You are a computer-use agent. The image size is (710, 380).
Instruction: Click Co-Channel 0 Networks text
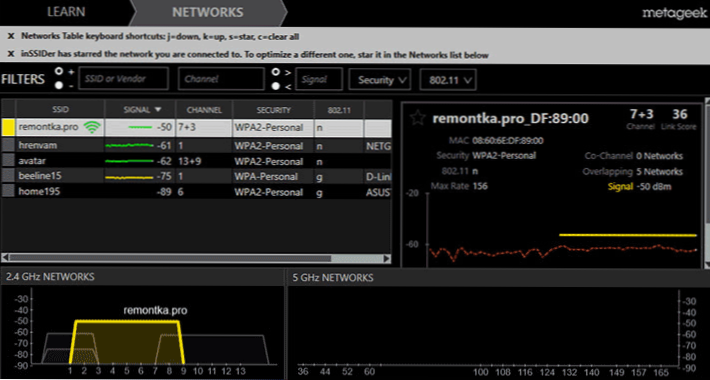click(x=633, y=156)
